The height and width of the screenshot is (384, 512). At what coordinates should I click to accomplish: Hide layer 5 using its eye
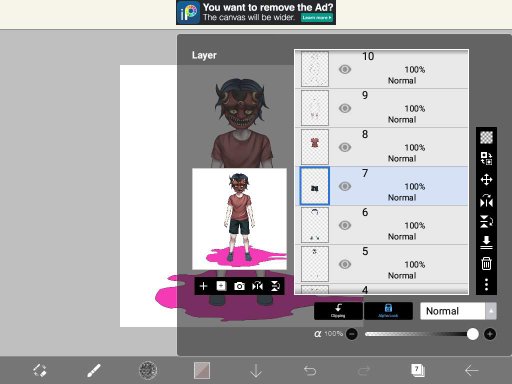pyautogui.click(x=345, y=264)
